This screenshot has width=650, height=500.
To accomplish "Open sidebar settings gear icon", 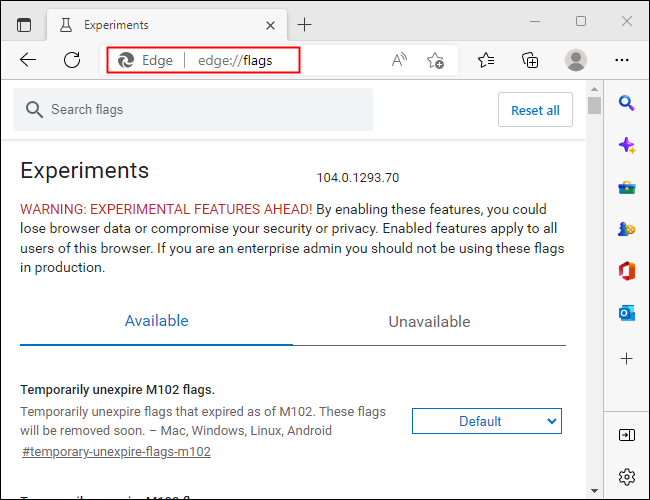I will (627, 476).
